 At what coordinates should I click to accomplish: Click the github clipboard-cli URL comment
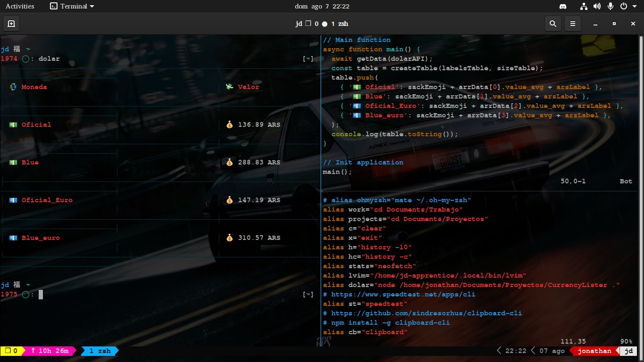pos(422,313)
